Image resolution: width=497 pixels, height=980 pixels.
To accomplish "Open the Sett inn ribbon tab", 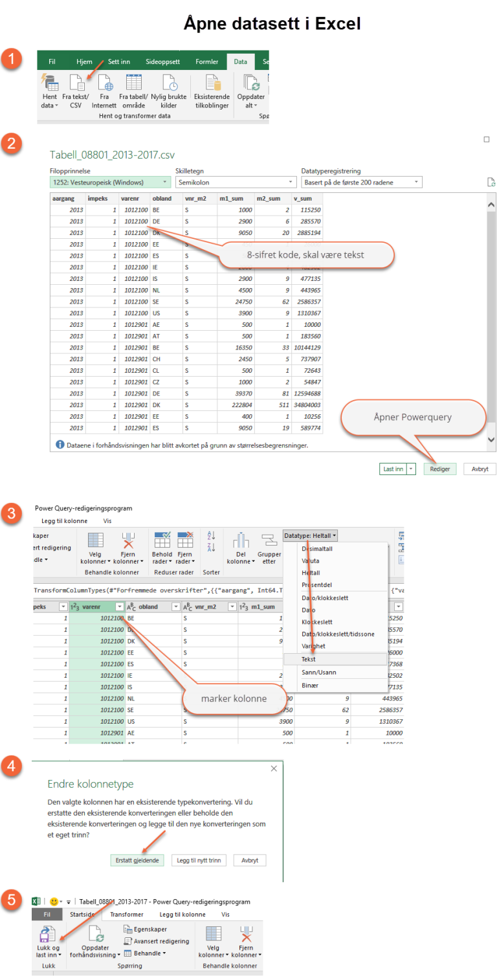I will point(119,61).
